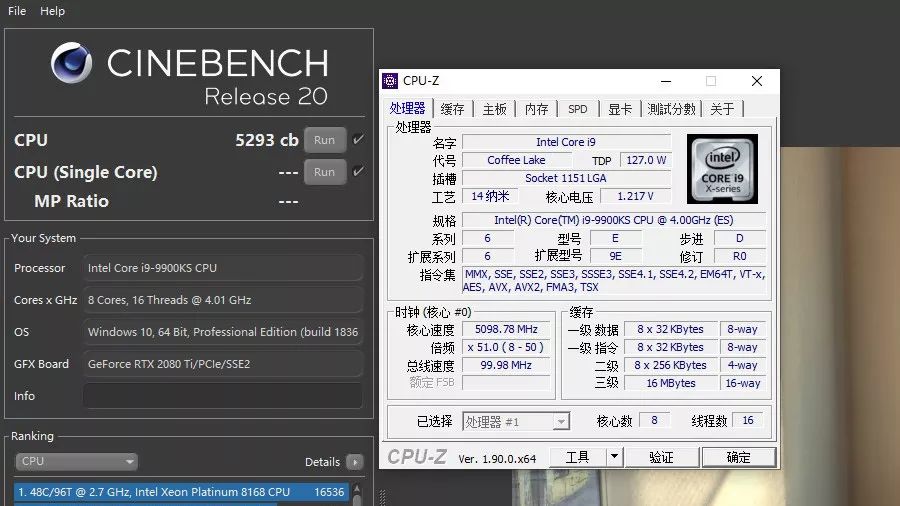Click the x 51.0 (8 - 50) multiplier value

506,347
